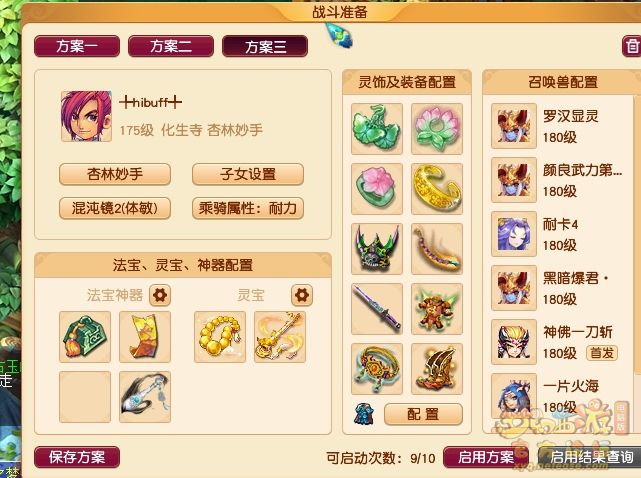This screenshot has width=641, height=478.
Task: Open 法宝神器 gear settings
Action: (160, 295)
